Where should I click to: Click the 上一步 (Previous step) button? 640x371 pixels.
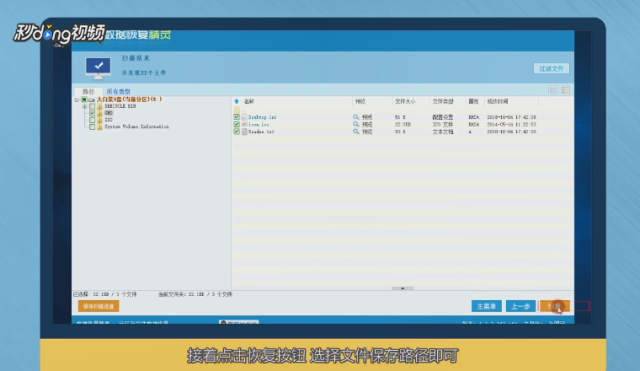click(520, 306)
